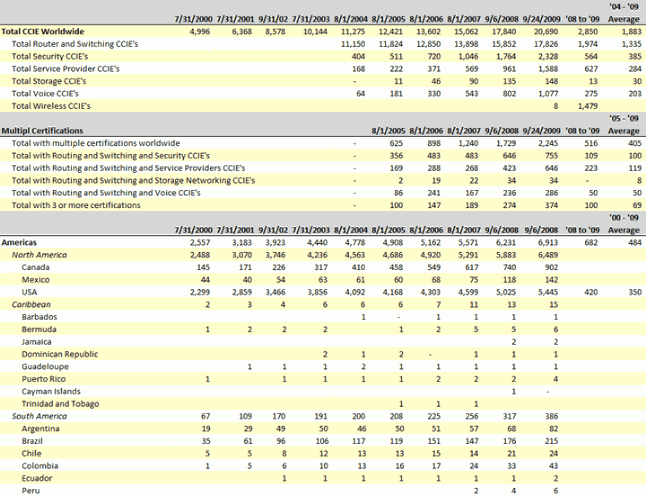The height and width of the screenshot is (496, 646).
Task: Click the value 1,883 average for Total CCIE Worldwide
Action: [x=632, y=32]
